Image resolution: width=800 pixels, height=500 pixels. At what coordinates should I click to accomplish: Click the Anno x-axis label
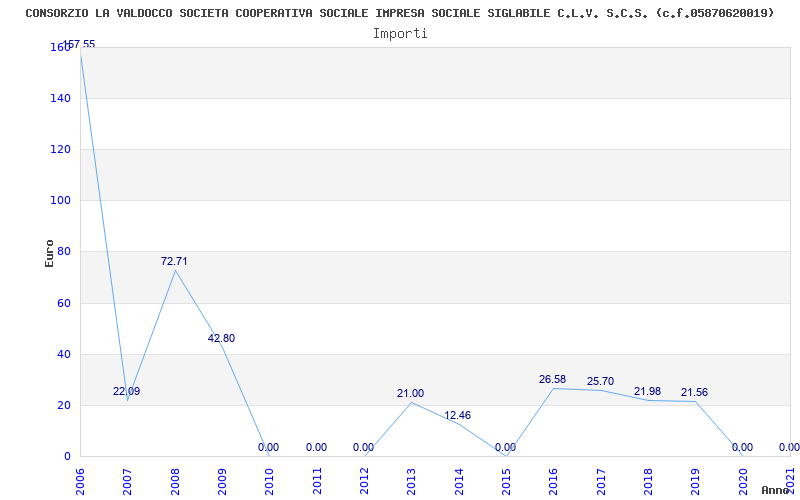775,490
